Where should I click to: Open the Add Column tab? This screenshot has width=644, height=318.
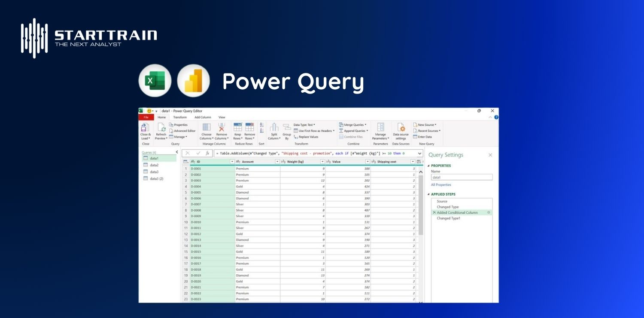click(x=202, y=117)
